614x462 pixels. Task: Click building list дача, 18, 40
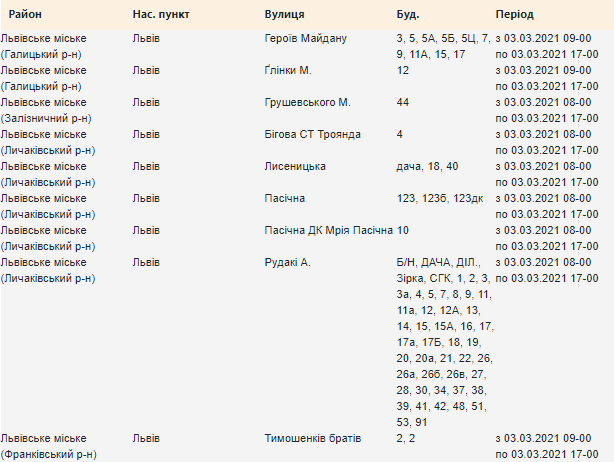427,166
